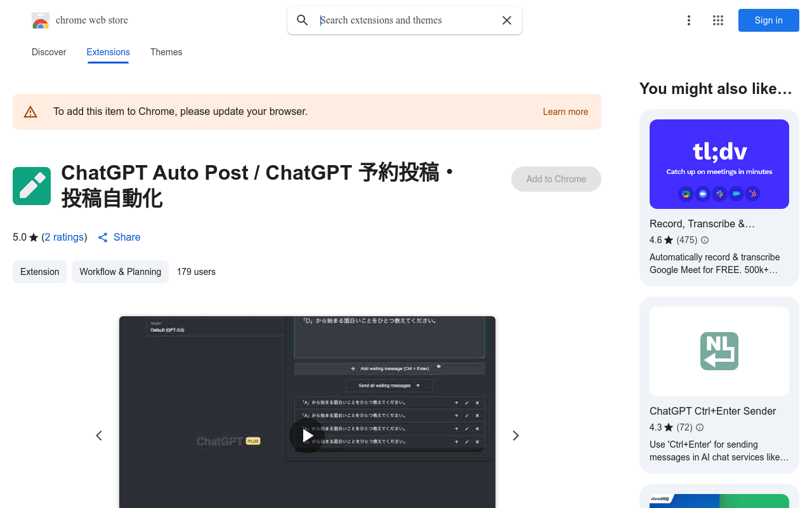Play the extension preview video

[307, 436]
